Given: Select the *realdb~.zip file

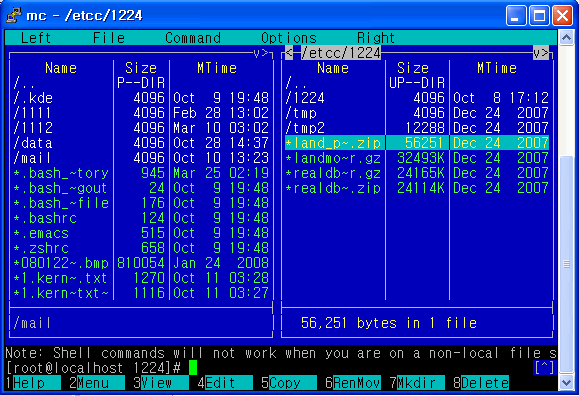Looking at the screenshot, I should 417,188.
